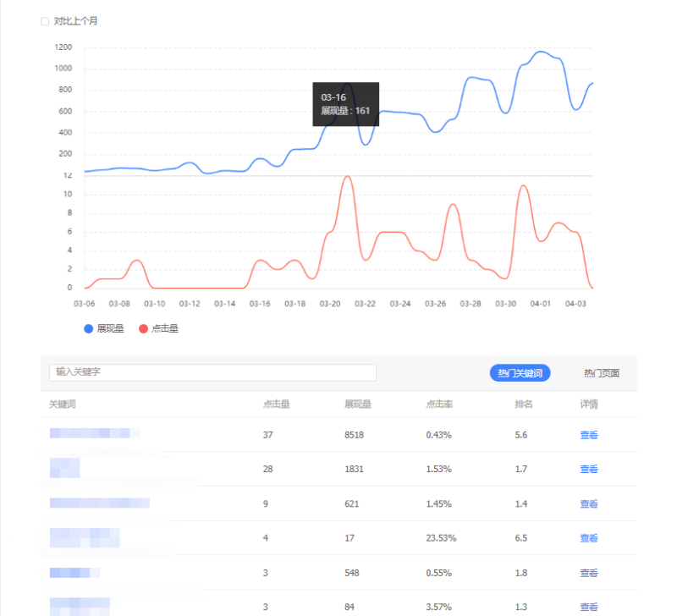Click the 点击量 table column header
This screenshot has height=616, width=677.
[276, 404]
